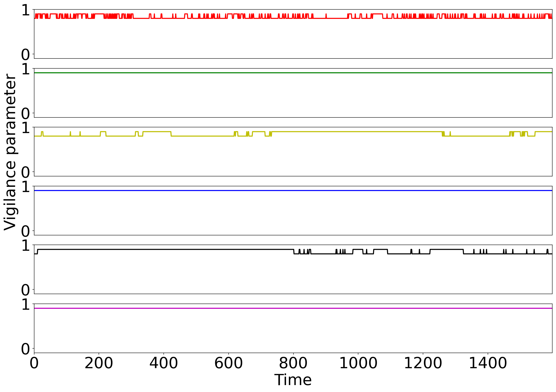Image resolution: width=556 pixels, height=392 pixels.
Task: Click the x-axis tick label 200
Action: [99, 363]
